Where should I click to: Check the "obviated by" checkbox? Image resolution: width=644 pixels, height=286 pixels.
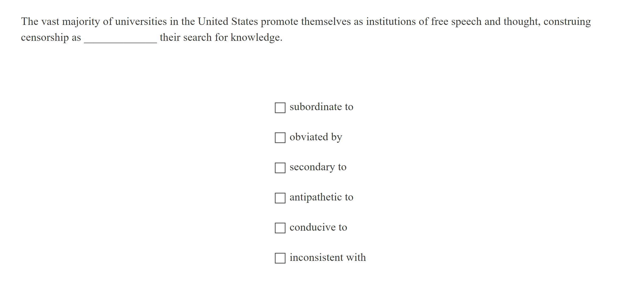280,138
